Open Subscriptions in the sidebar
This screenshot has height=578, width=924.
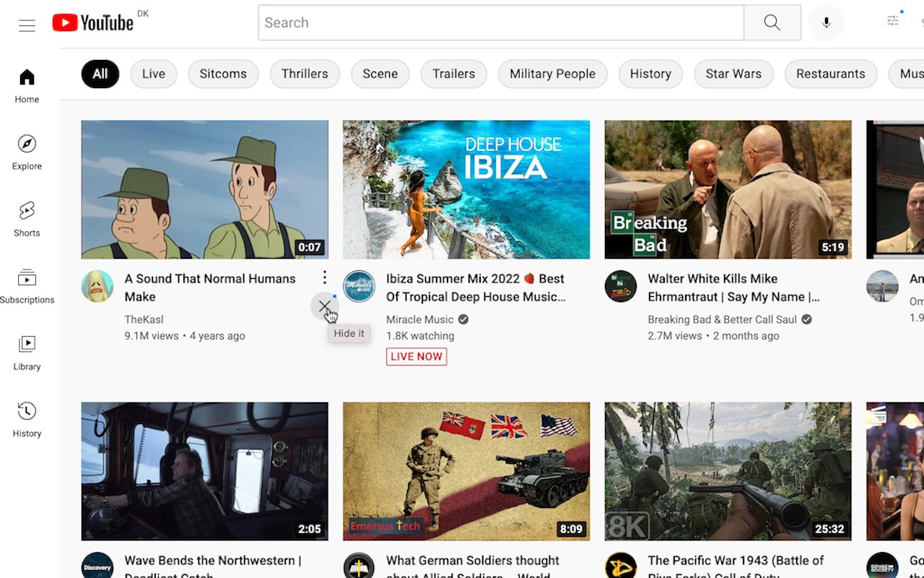coord(27,286)
